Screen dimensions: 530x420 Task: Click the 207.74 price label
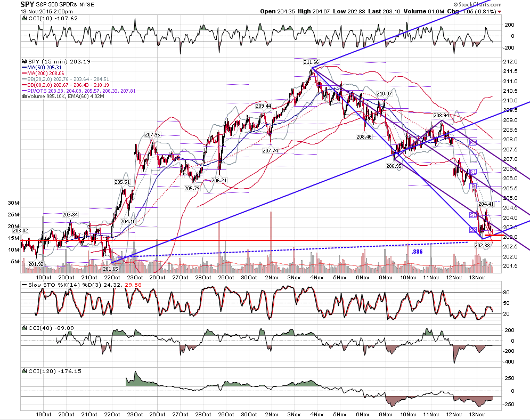point(271,150)
